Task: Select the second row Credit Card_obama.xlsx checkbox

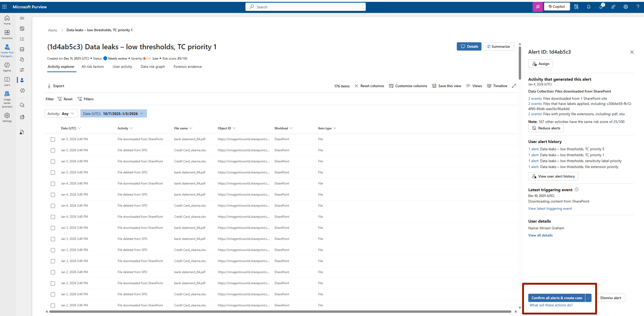Action: (x=53, y=150)
